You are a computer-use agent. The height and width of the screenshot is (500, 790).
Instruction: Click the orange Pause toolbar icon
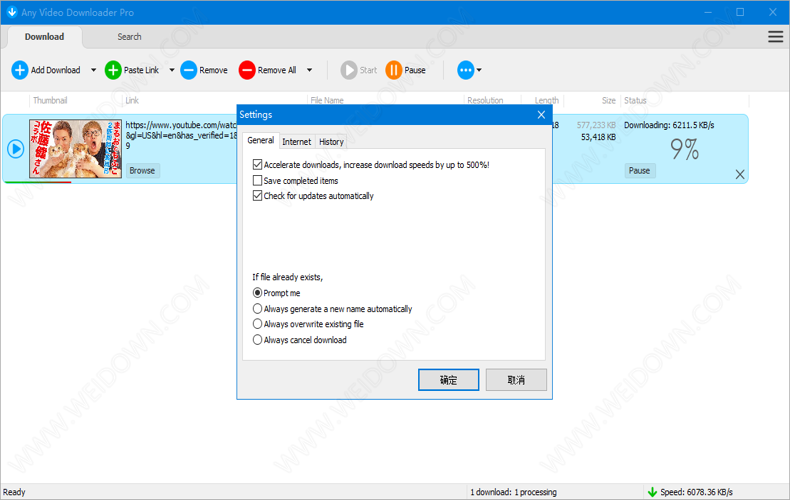click(x=393, y=70)
